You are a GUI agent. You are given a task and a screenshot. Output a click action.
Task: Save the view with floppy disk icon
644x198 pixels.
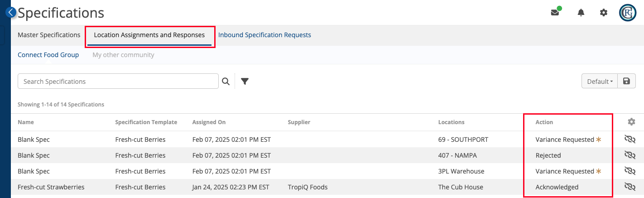(626, 81)
